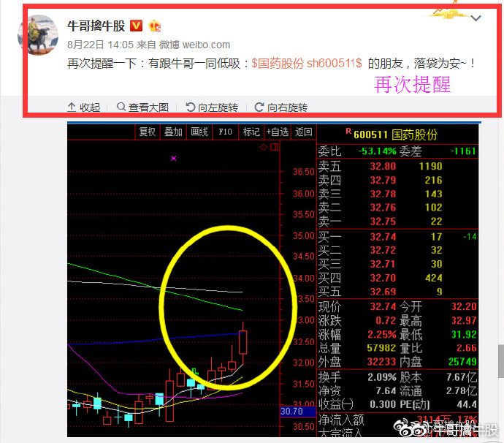Expand the post options chevron
The width and height of the screenshot is (504, 443).
click(x=476, y=18)
